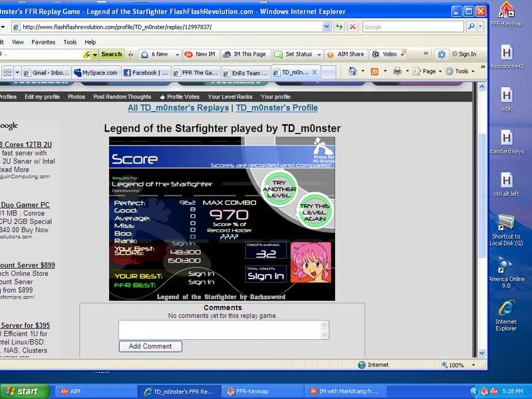532x399 pixels.
Task: Expand the Set Status dropdown arrow
Action: pos(319,55)
